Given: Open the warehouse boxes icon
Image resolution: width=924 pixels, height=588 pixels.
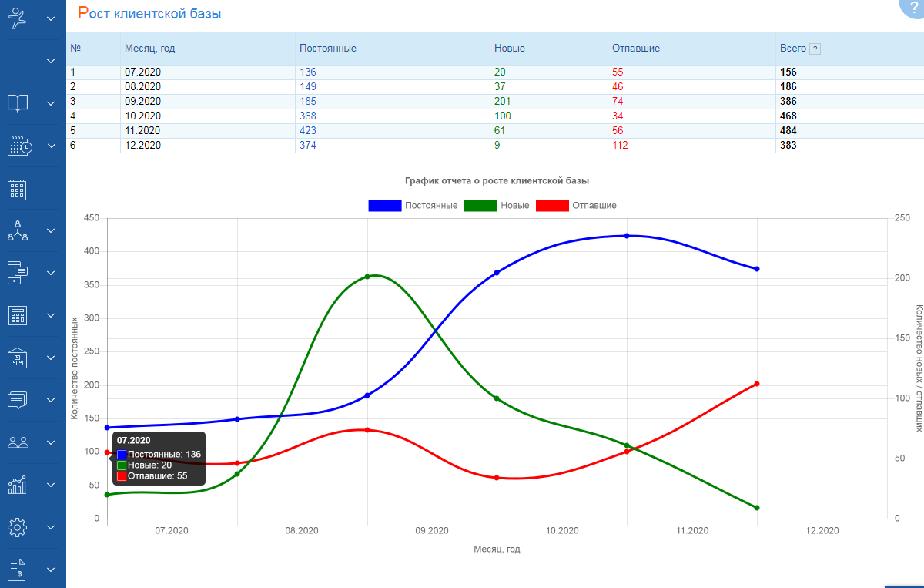Looking at the screenshot, I should (x=18, y=358).
